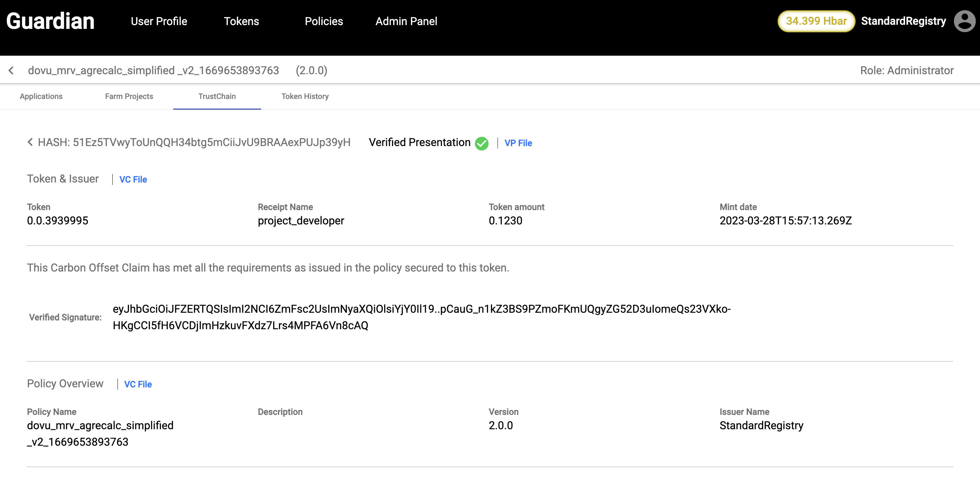Open Policy Overview VC File link
The width and height of the screenshot is (980, 477).
[138, 384]
